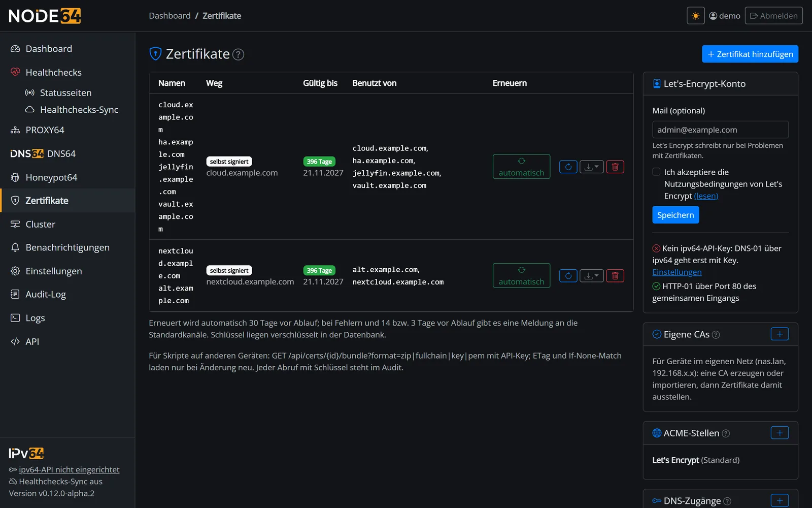
Task: Open Healthchecks-Sync page
Action: pyautogui.click(x=67, y=110)
